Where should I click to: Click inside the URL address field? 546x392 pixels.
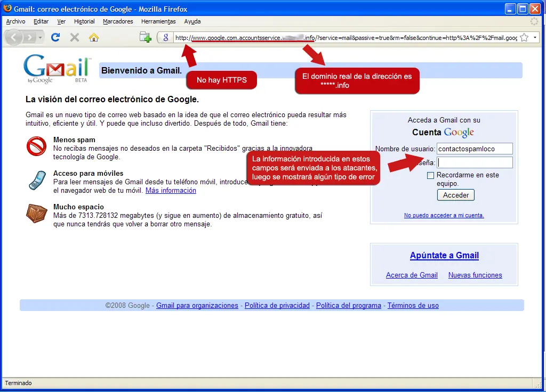click(346, 38)
